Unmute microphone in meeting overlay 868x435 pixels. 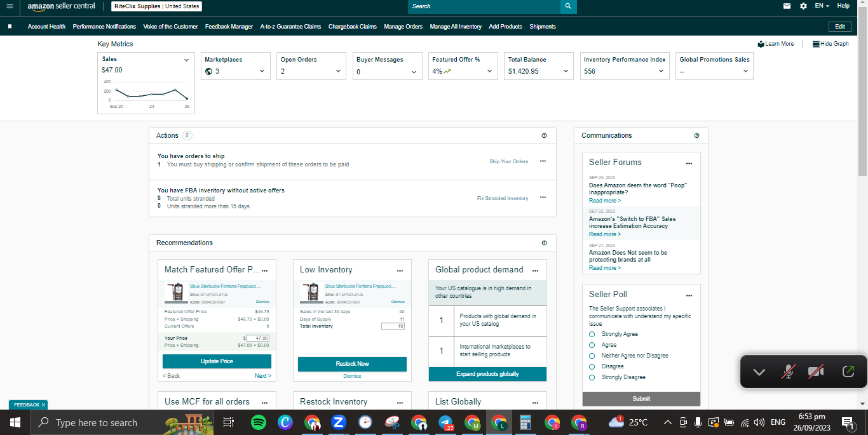pos(788,371)
